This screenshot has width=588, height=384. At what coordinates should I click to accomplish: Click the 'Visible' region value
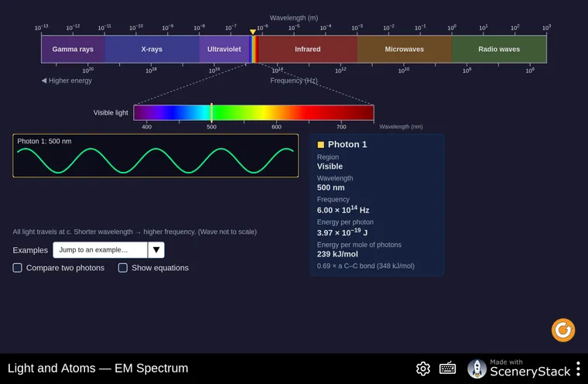point(330,166)
